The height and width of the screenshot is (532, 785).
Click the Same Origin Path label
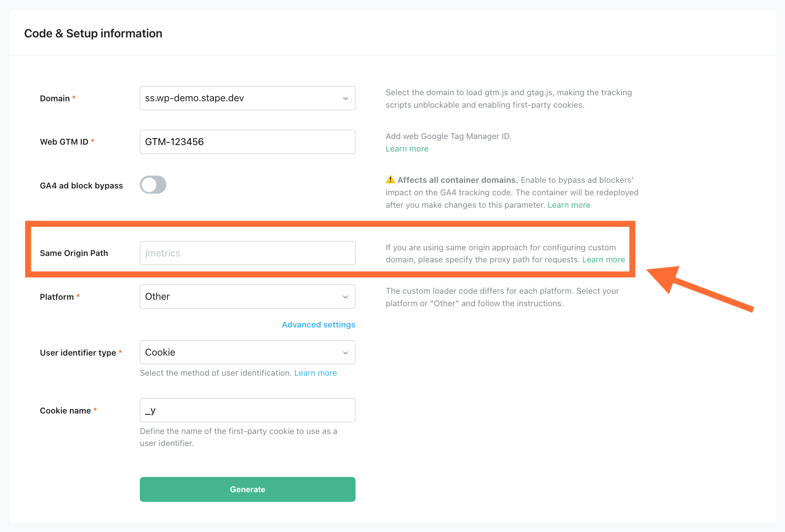click(x=74, y=253)
